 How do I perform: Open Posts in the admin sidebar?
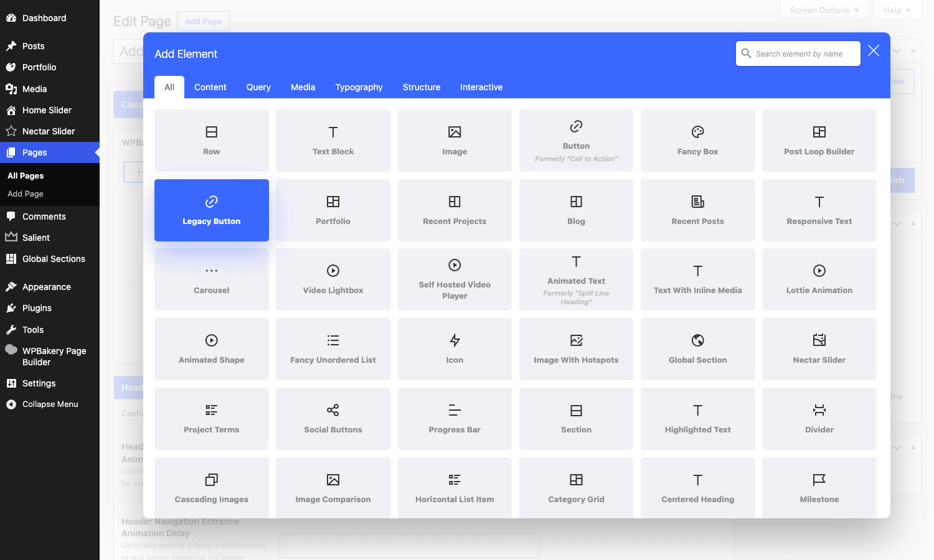coord(50,46)
